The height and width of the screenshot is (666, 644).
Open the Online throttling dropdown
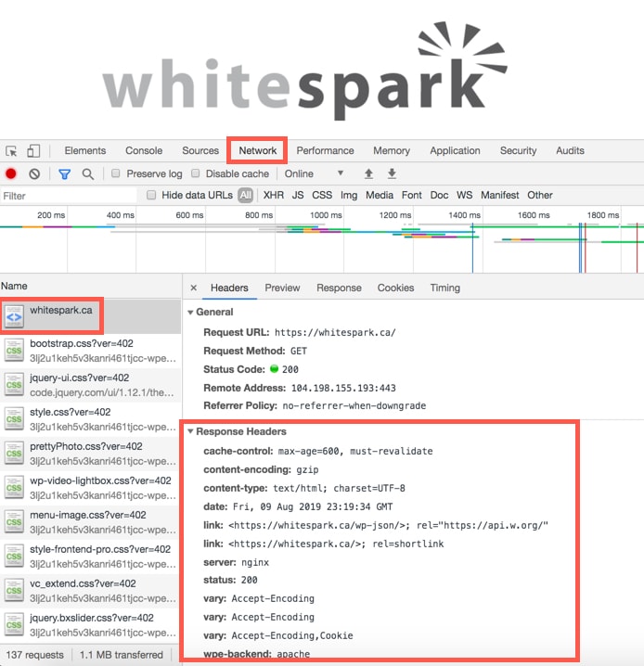(314, 173)
